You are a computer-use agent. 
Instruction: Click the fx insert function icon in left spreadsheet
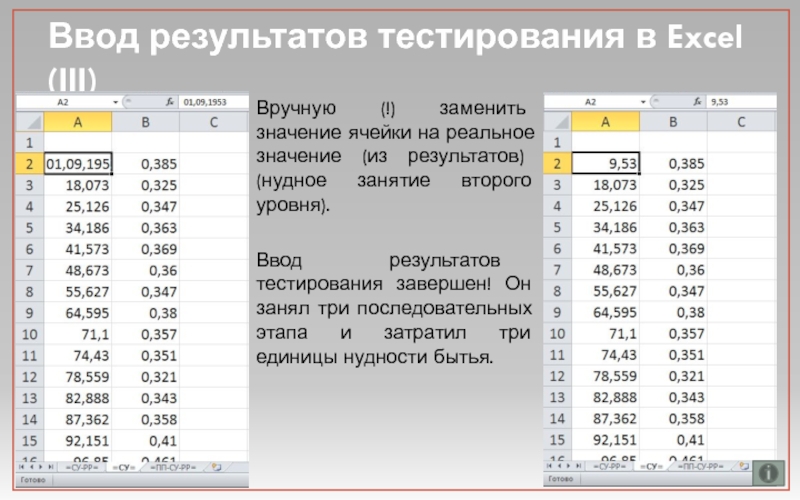click(170, 102)
